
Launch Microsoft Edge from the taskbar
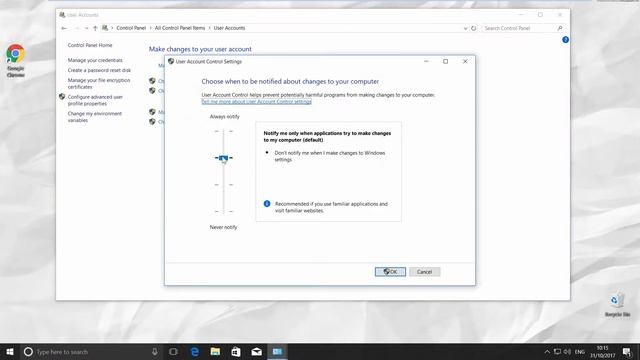[195, 351]
